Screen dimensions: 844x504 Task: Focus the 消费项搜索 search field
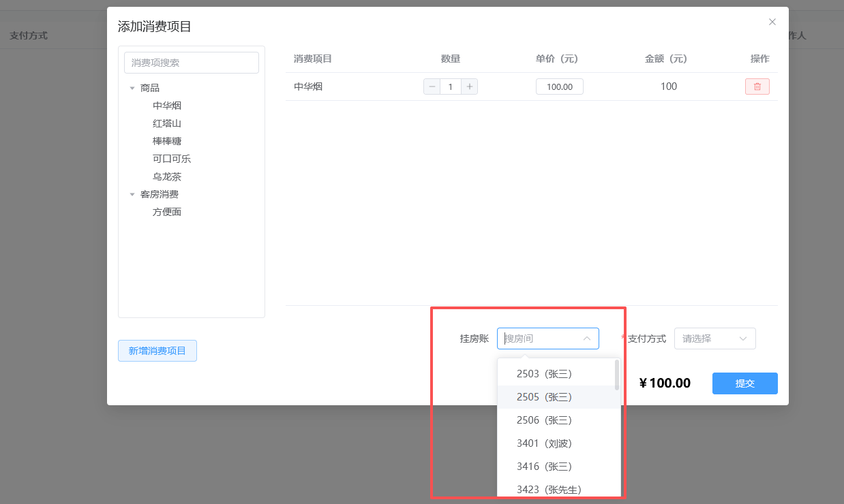192,63
